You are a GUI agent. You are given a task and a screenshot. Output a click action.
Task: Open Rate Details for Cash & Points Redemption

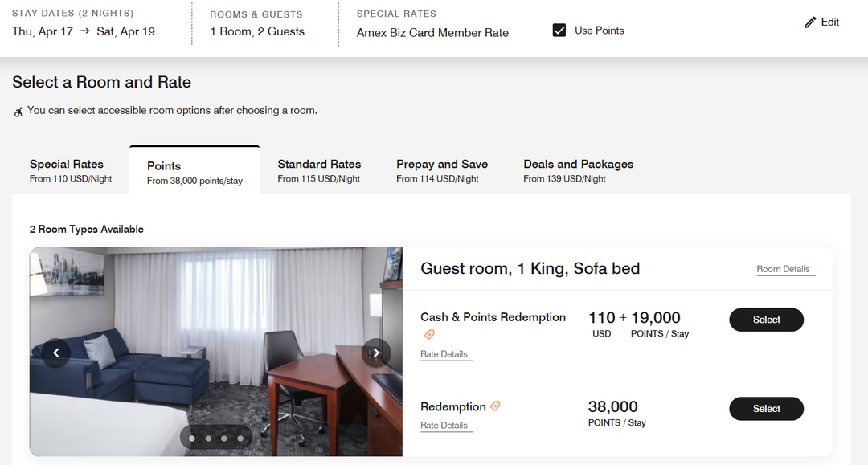coord(445,353)
